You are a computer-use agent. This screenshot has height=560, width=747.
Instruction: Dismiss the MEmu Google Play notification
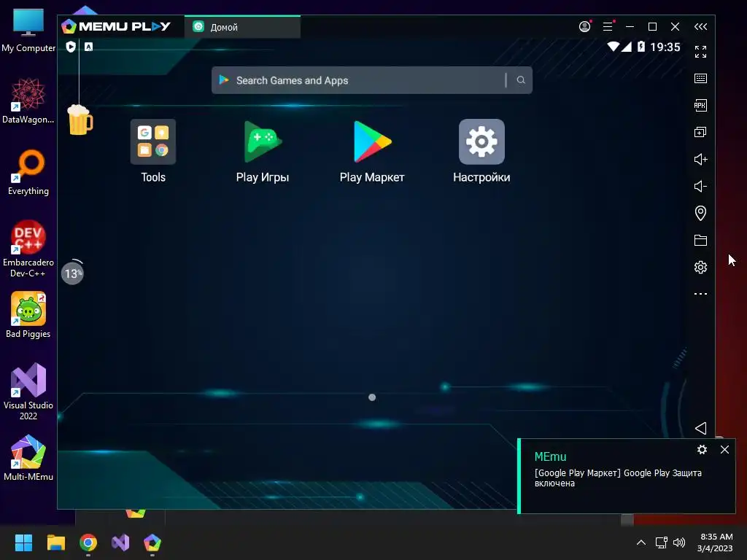tap(724, 449)
